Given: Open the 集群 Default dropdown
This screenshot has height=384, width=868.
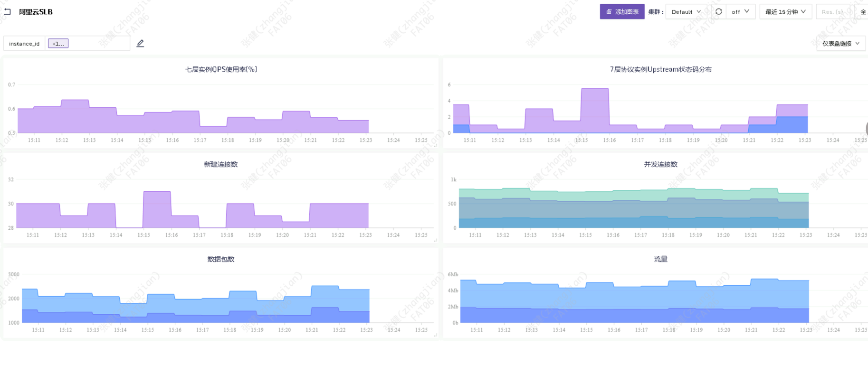Looking at the screenshot, I should pos(686,12).
